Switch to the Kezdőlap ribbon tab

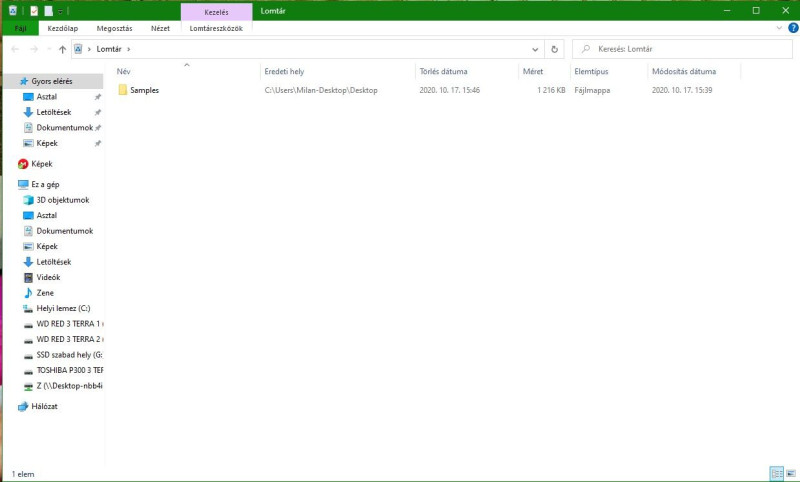pos(63,29)
